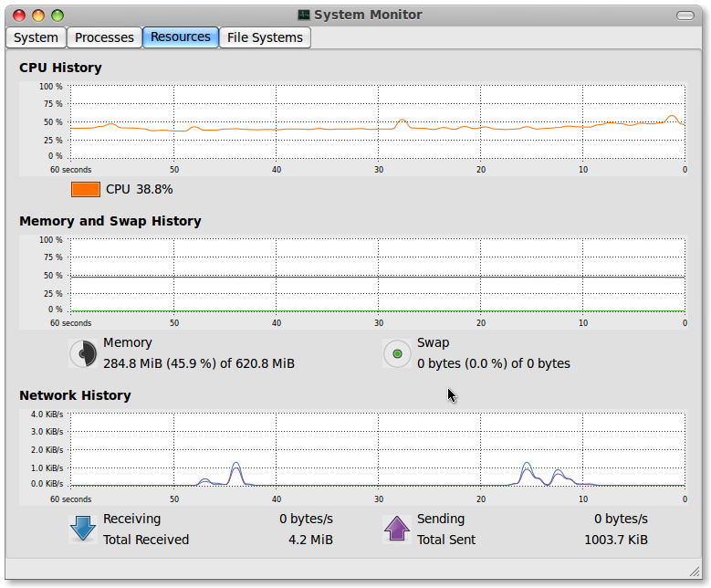
Task: Click the Swap pie chart color icon
Action: coord(397,353)
